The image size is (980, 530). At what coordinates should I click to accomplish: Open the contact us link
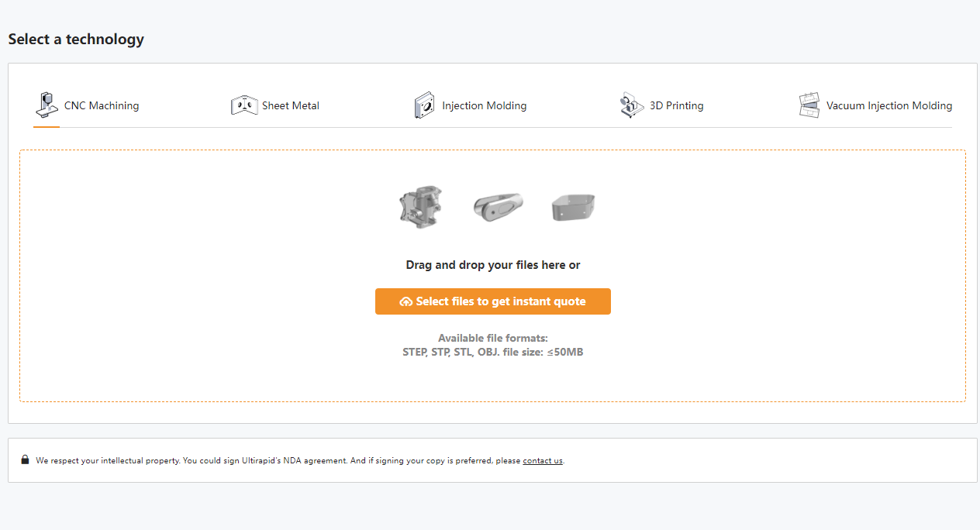[x=542, y=460]
